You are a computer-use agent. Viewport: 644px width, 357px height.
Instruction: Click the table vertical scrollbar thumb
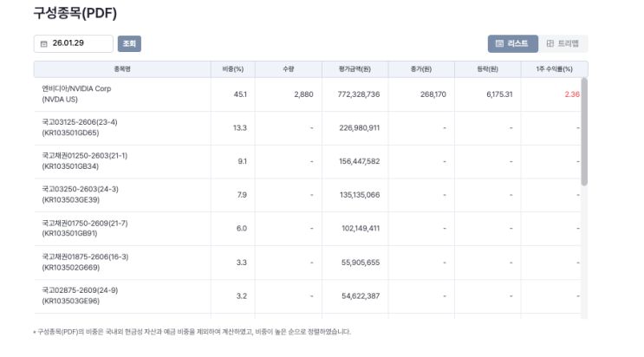point(584,132)
